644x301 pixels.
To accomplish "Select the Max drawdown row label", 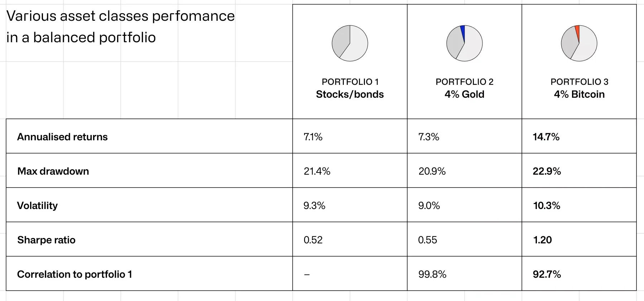I will pyautogui.click(x=53, y=171).
